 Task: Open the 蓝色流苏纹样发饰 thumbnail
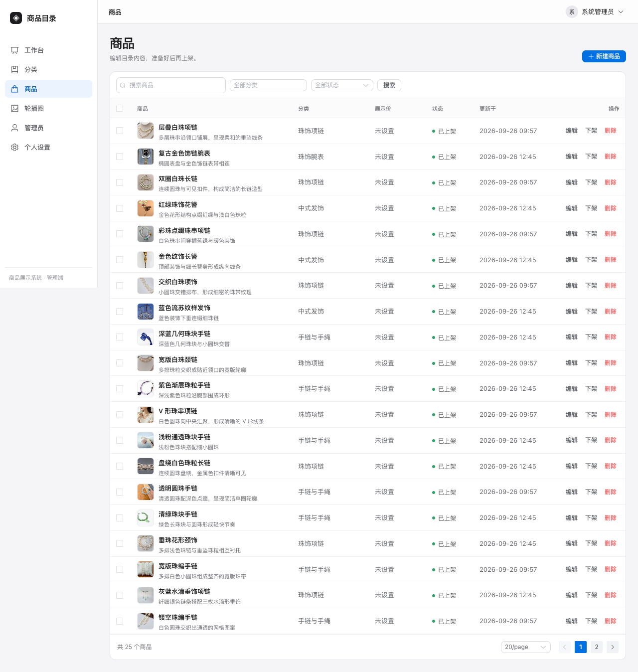pyautogui.click(x=146, y=312)
